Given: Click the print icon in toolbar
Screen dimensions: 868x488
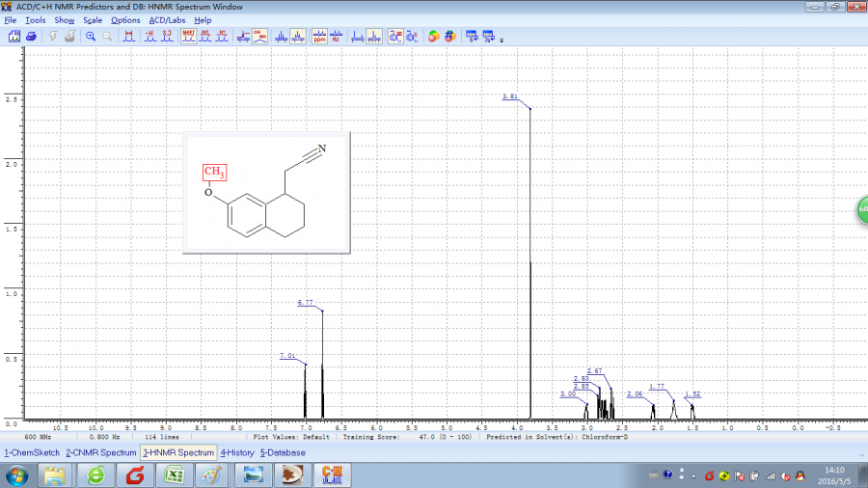Looking at the screenshot, I should point(31,37).
